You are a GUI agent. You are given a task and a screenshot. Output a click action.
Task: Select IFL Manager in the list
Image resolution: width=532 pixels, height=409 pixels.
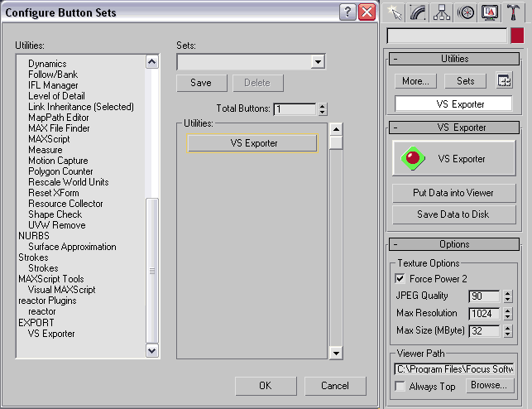click(53, 85)
